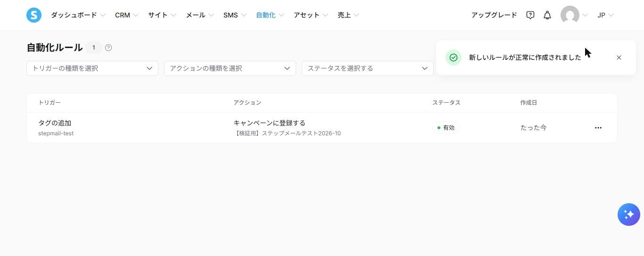The height and width of the screenshot is (256, 644).
Task: Click the 新しいルールが正常に作成されました message
Action: (x=525, y=58)
